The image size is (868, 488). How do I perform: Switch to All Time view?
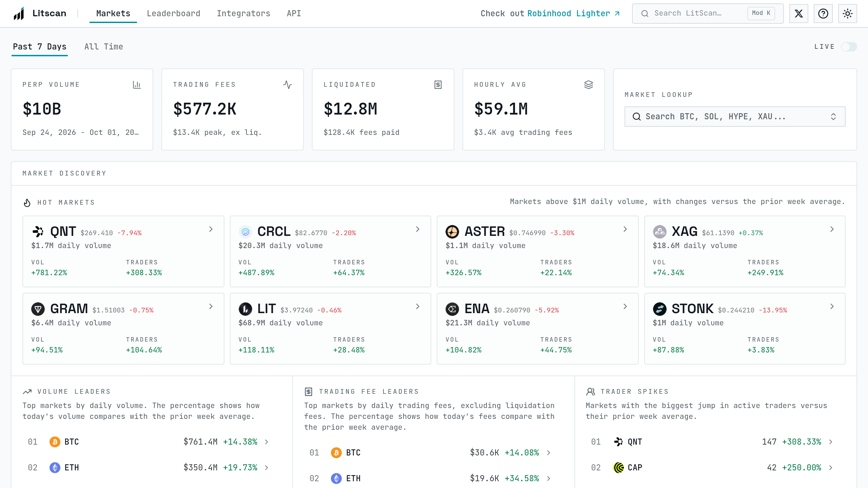[104, 47]
